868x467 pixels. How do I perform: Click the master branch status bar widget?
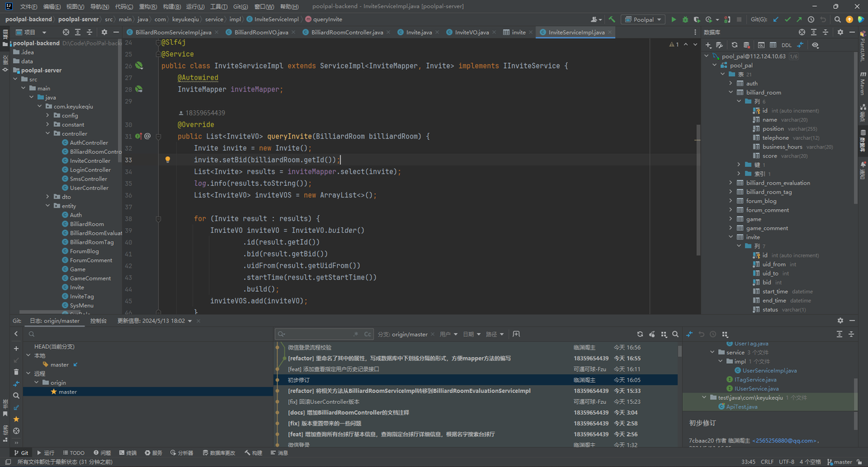(840, 462)
